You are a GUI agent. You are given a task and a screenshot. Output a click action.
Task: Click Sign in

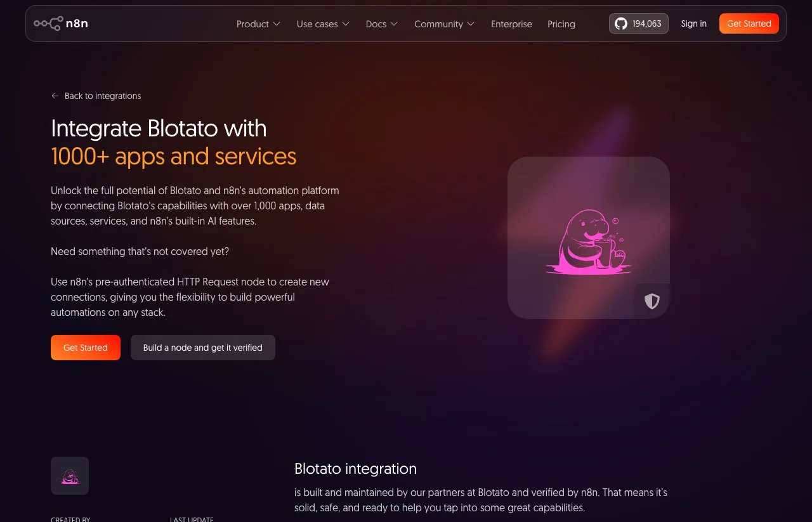click(694, 23)
